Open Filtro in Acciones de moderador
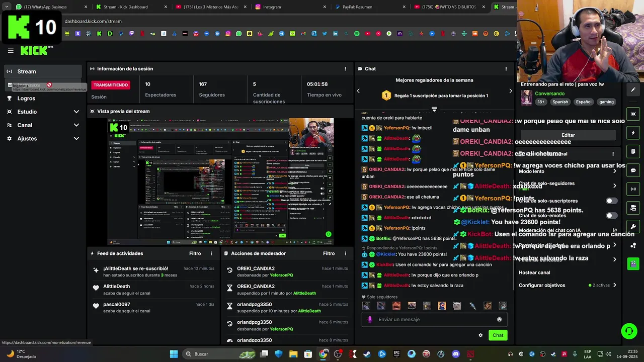This screenshot has height=362, width=644. (329, 253)
